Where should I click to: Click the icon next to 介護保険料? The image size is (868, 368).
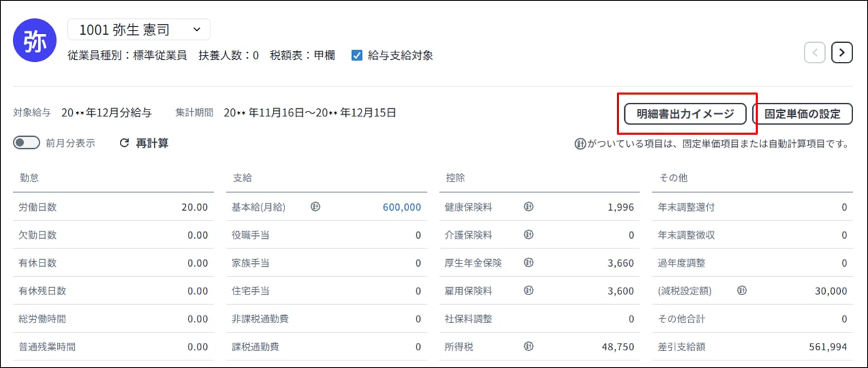[x=528, y=235]
